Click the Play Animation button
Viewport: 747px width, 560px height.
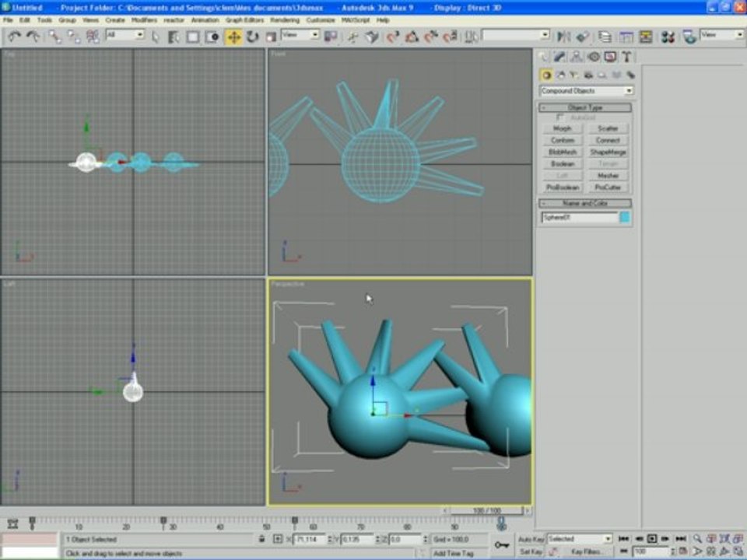point(652,538)
